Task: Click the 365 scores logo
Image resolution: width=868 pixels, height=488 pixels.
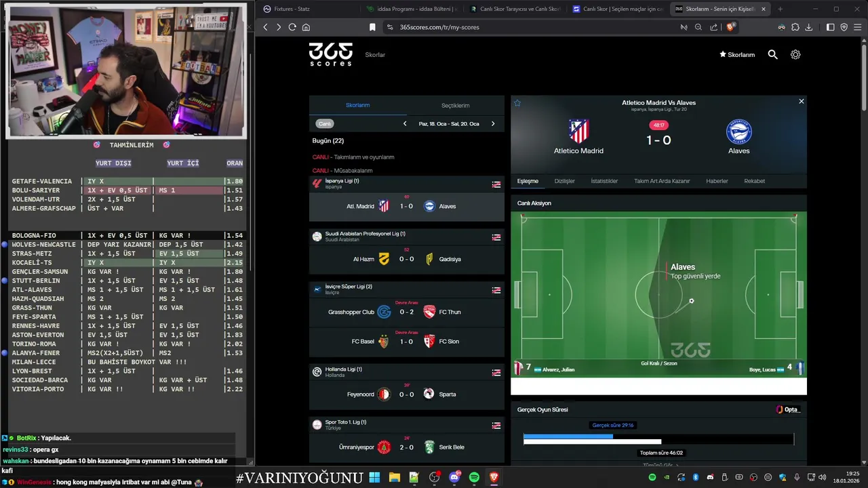Action: (331, 54)
